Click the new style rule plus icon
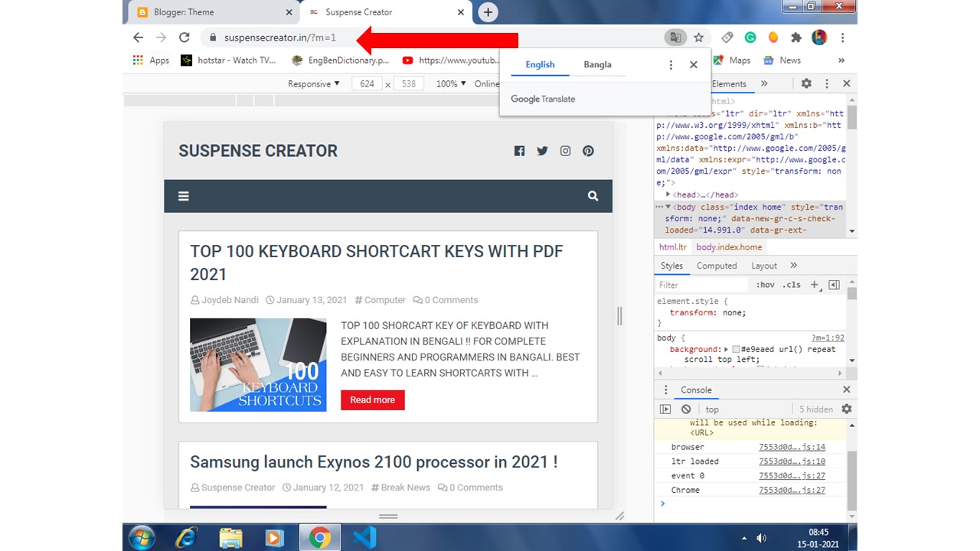Screen dimensions: 980x551 [x=815, y=285]
